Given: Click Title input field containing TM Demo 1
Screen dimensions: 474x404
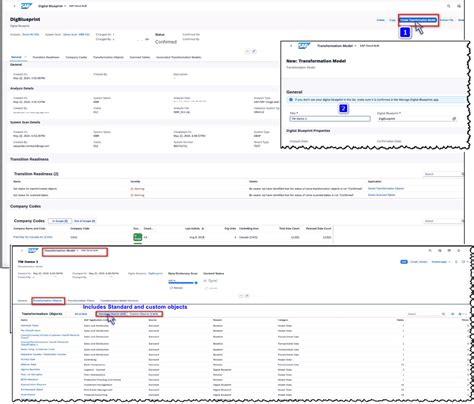Looking at the screenshot, I should 330,119.
